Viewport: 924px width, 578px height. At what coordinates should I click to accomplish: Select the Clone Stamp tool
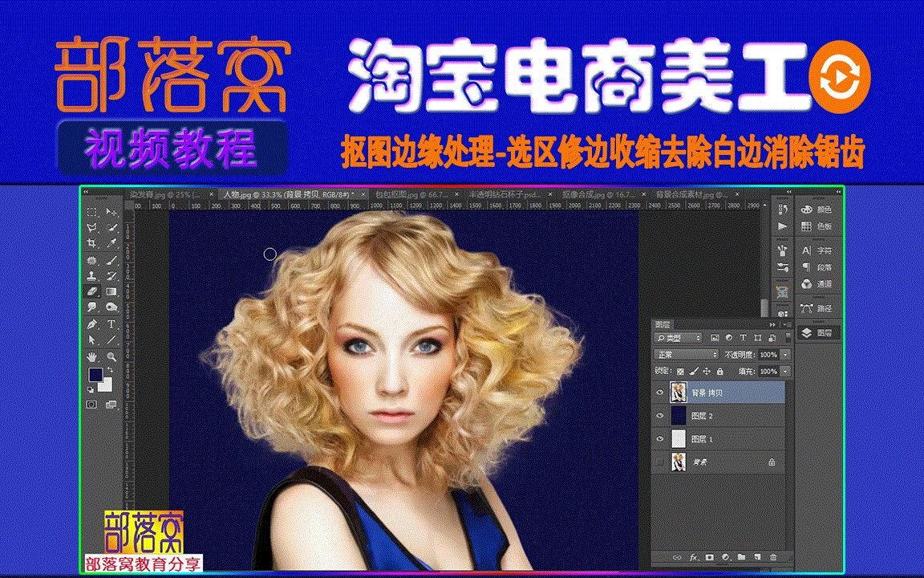point(92,275)
